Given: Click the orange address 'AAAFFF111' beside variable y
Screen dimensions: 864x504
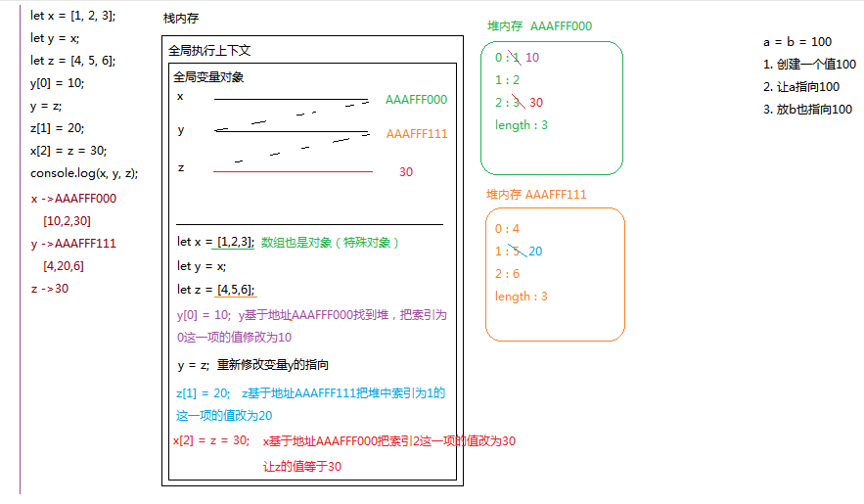Looking at the screenshot, I should [417, 134].
